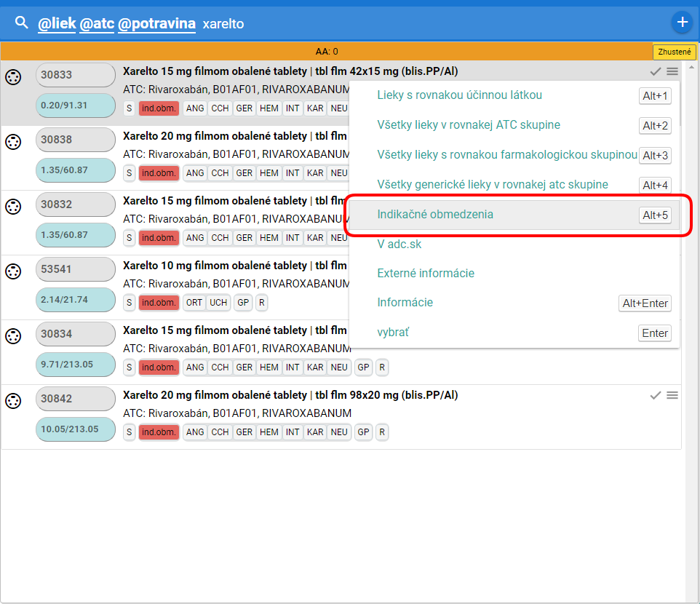Image resolution: width=700 pixels, height=604 pixels.
Task: Click title 'Xarelto 10 mg filmom obalené tablety'
Action: pos(215,266)
